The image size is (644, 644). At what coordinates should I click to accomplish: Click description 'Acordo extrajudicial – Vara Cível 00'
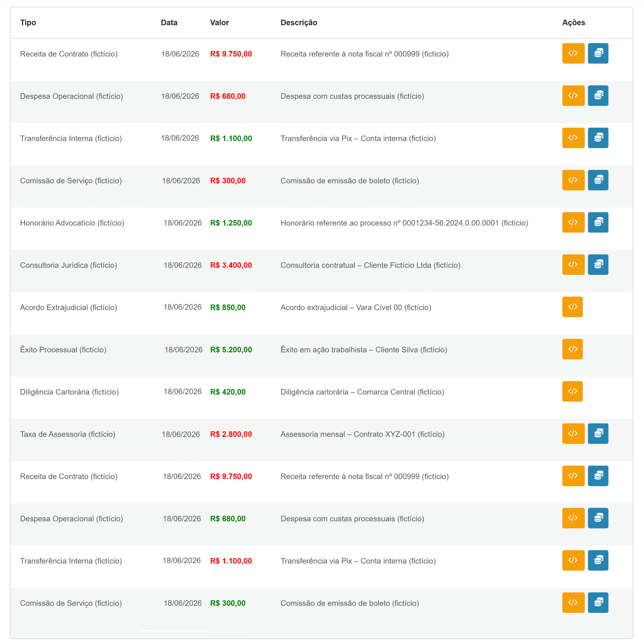[x=341, y=307]
